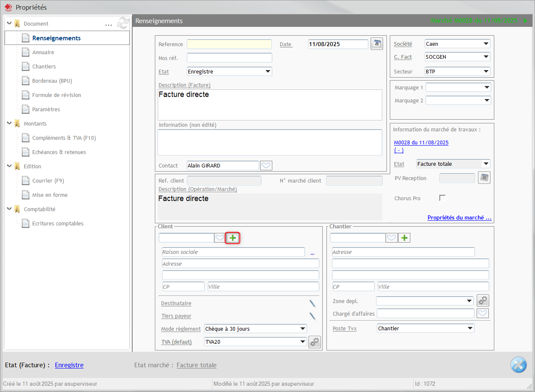
Task: Click the green plus icon in Client section
Action: point(233,238)
